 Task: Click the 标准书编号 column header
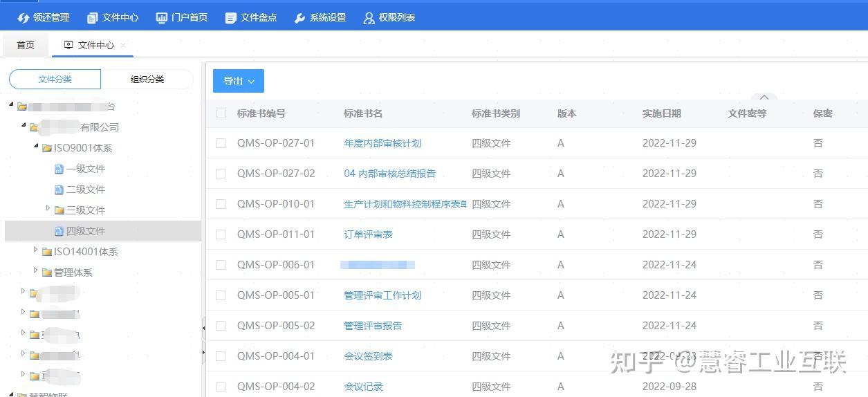[x=261, y=113]
